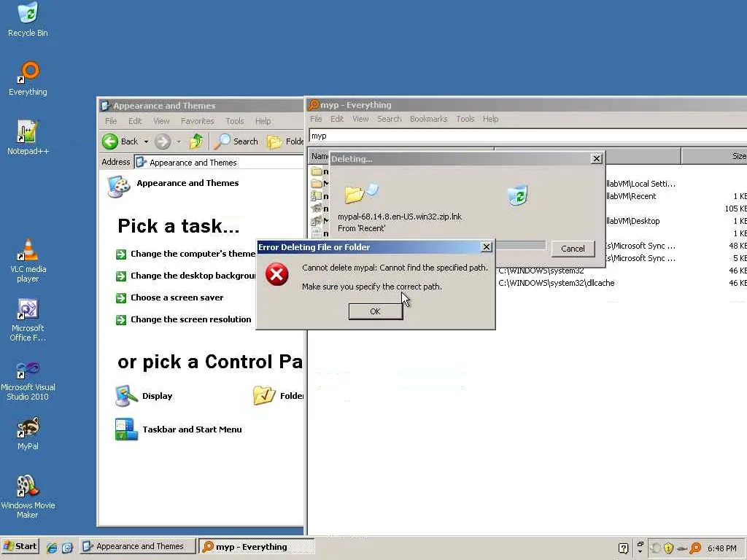
Task: Open Search in Appearance and Themes toolbar
Action: click(x=236, y=141)
